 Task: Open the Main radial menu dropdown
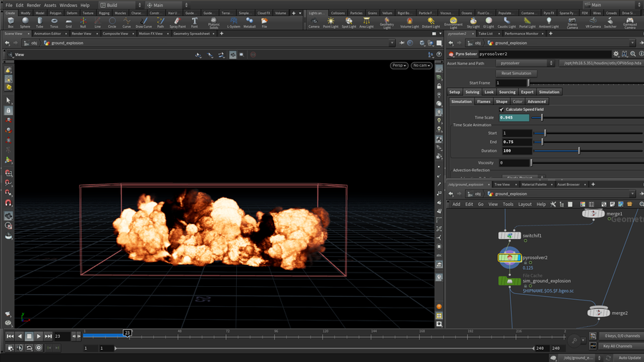[x=167, y=5]
